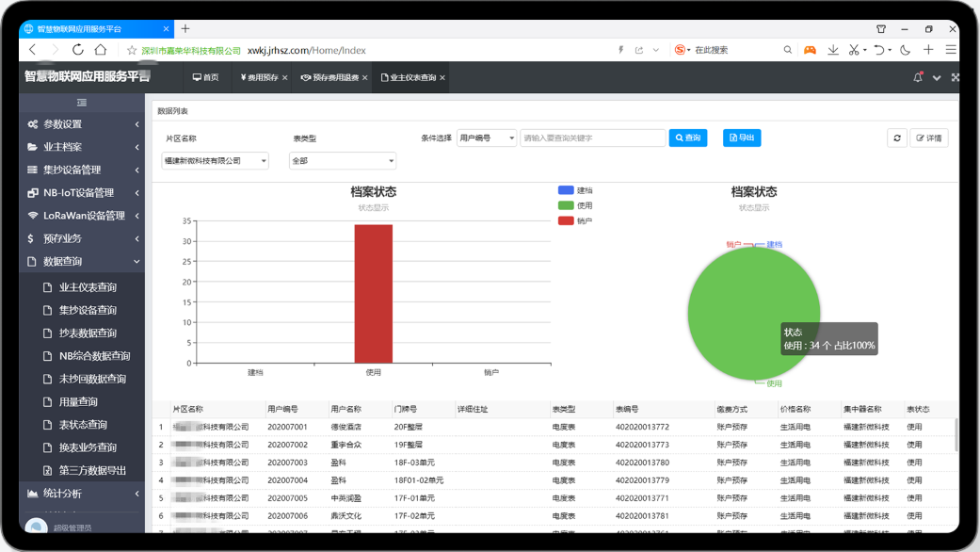The width and height of the screenshot is (980, 552).
Task: Select meter number 402020013773 cell
Action: 642,446
